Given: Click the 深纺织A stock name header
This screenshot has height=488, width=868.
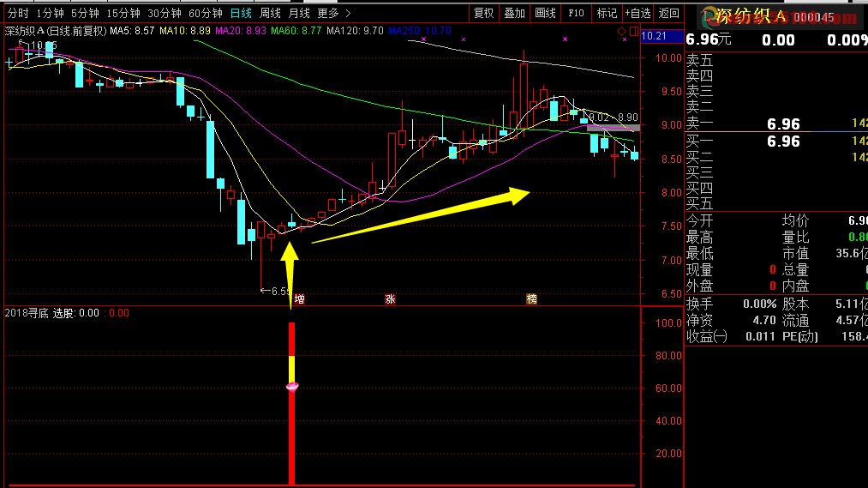Looking at the screenshot, I should [751, 16].
